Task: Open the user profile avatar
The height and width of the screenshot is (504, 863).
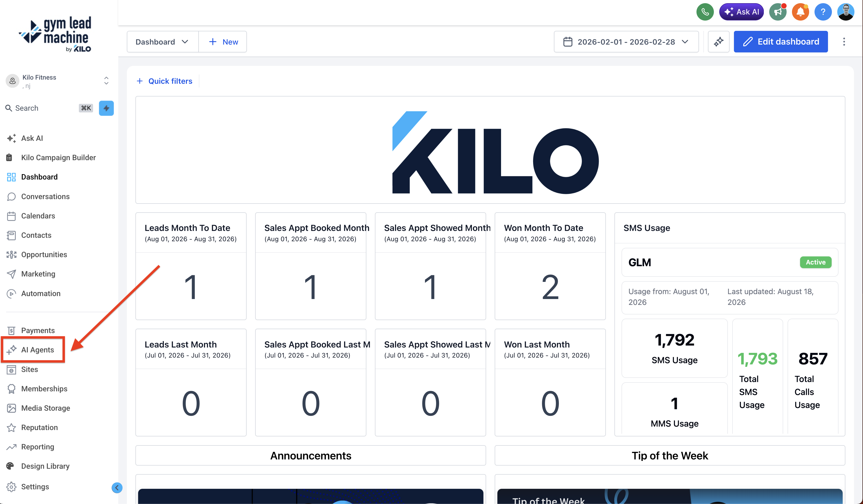Action: coord(846,12)
